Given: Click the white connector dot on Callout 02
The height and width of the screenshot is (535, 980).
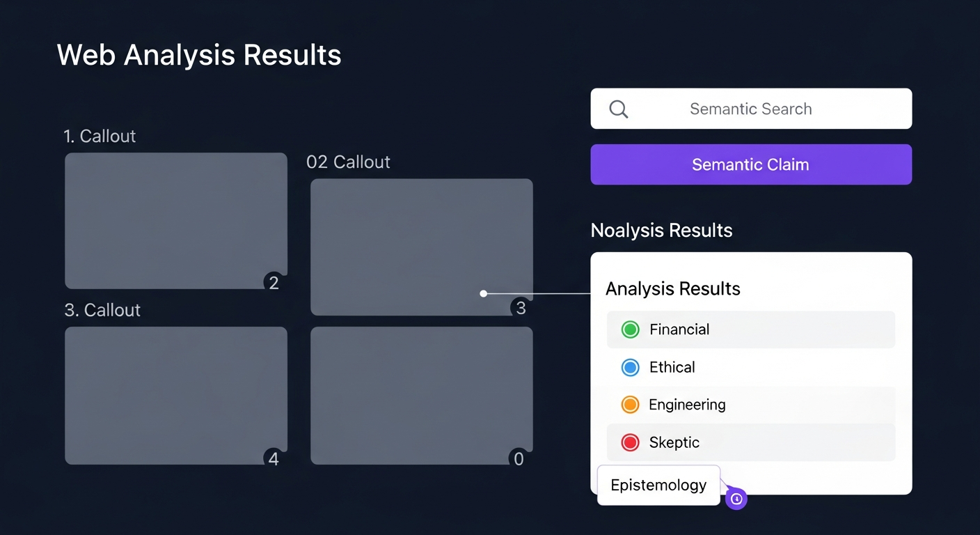Looking at the screenshot, I should pos(483,293).
